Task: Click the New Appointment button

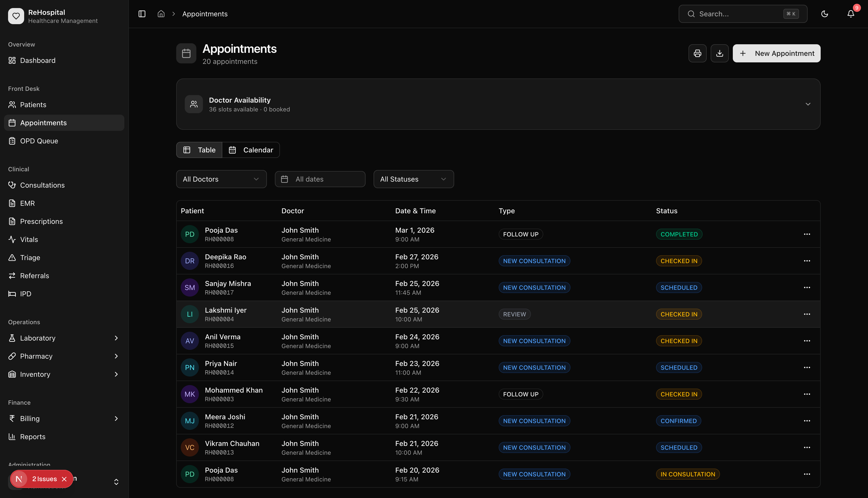Action: point(776,53)
